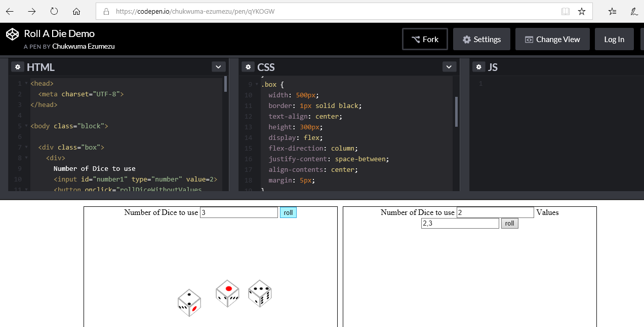The height and width of the screenshot is (327, 644).
Task: Click the Values input containing 2,3
Action: pyautogui.click(x=460, y=224)
